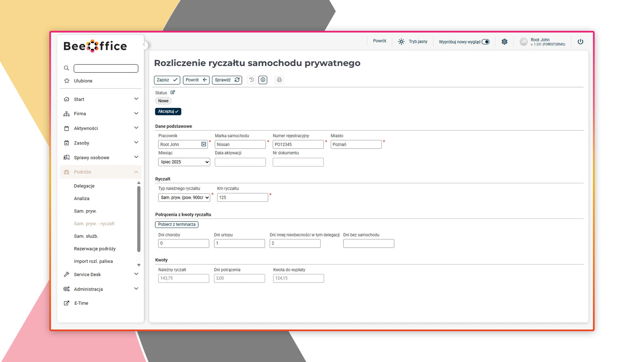Click the sidebar submenu scrollbar down arrow

[139, 265]
